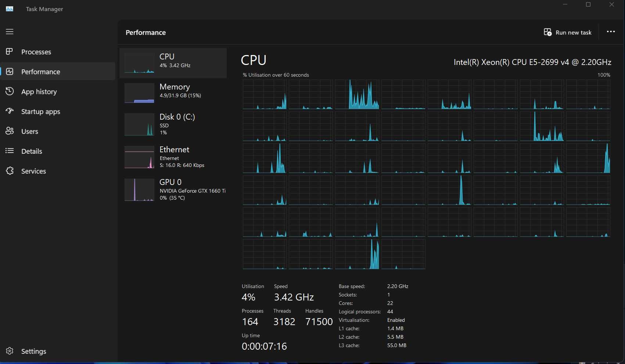Select the Ethernet mini graph thumbnail
Viewport: 625px width, 364px height.
139,157
